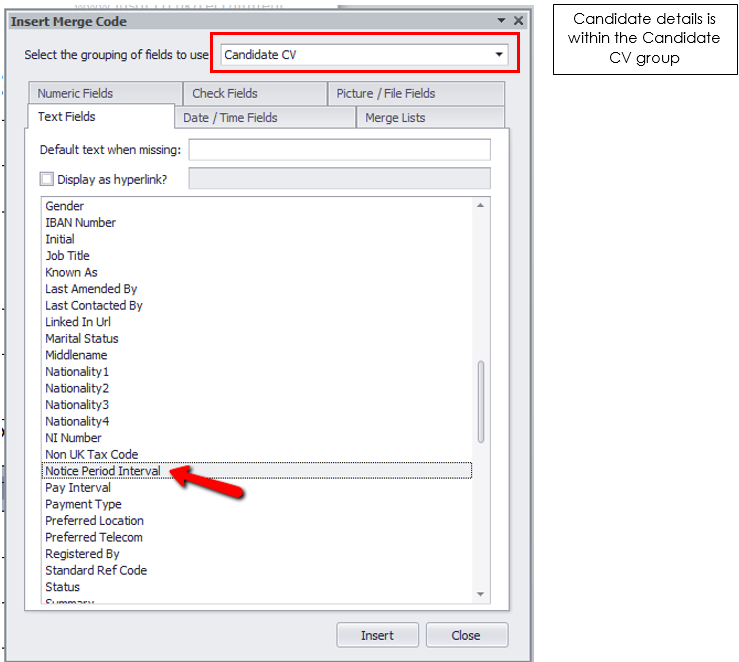Click the Insert button
739x662 pixels.
point(377,635)
